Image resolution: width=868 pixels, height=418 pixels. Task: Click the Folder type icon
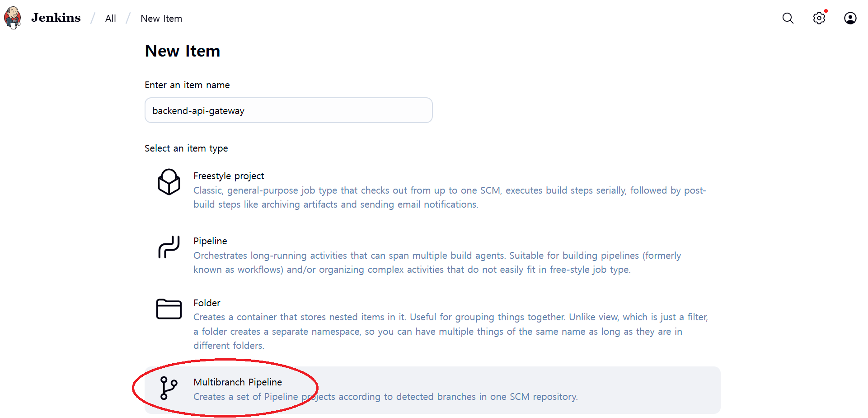click(169, 309)
